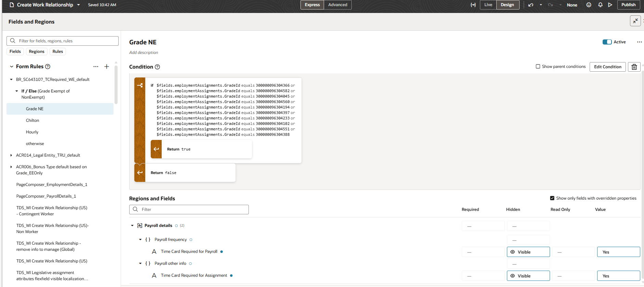644x287 pixels.
Task: Toggle the Active switch off
Action: (607, 42)
